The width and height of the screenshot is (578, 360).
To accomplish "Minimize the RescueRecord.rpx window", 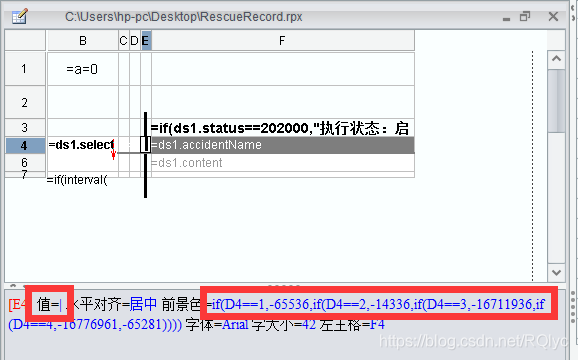I will [506, 18].
